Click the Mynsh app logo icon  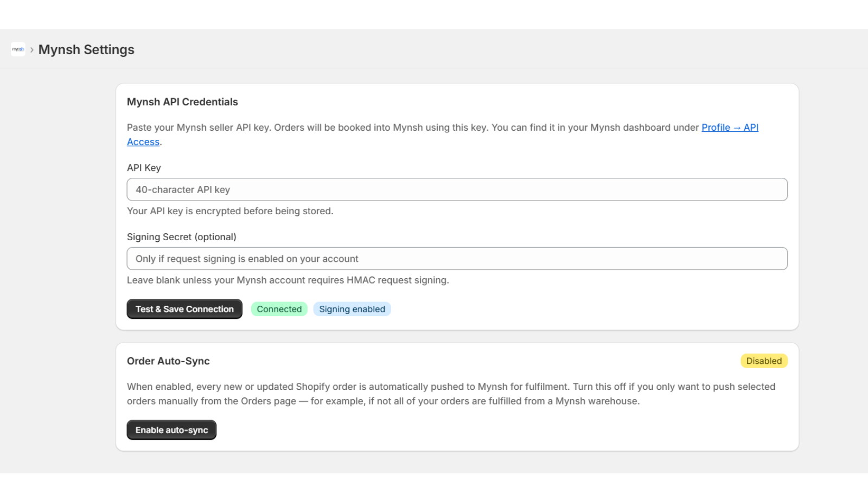pyautogui.click(x=18, y=49)
